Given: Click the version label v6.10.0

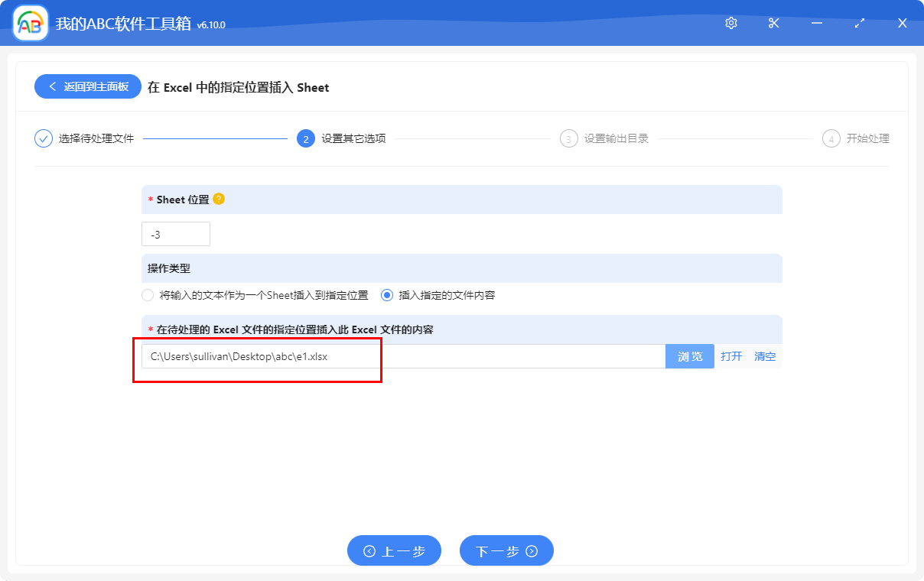Looking at the screenshot, I should point(211,25).
